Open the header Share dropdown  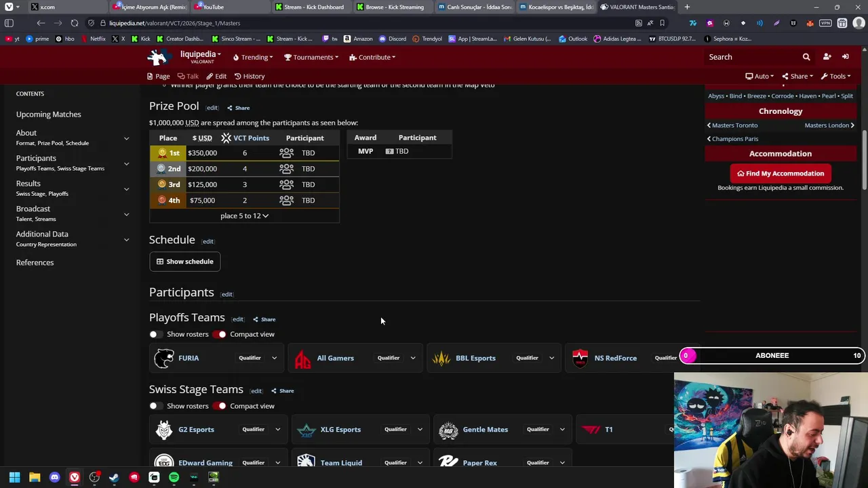pyautogui.click(x=797, y=77)
